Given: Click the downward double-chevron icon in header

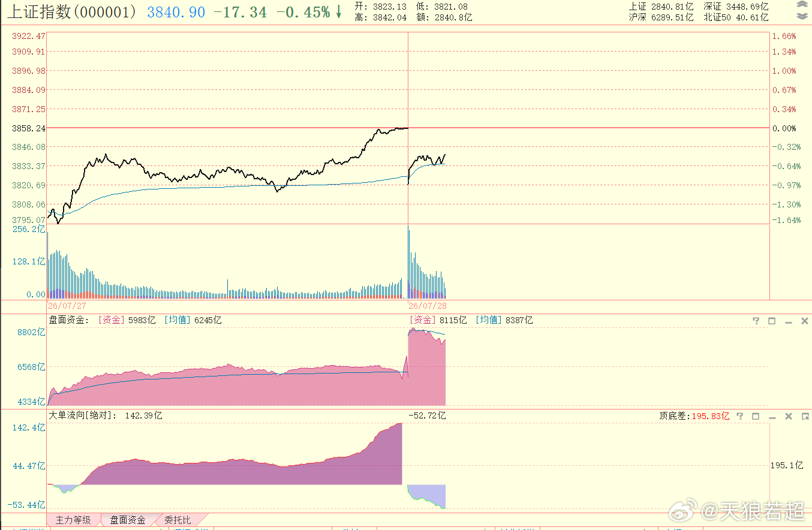Looking at the screenshot, I should [802, 16].
